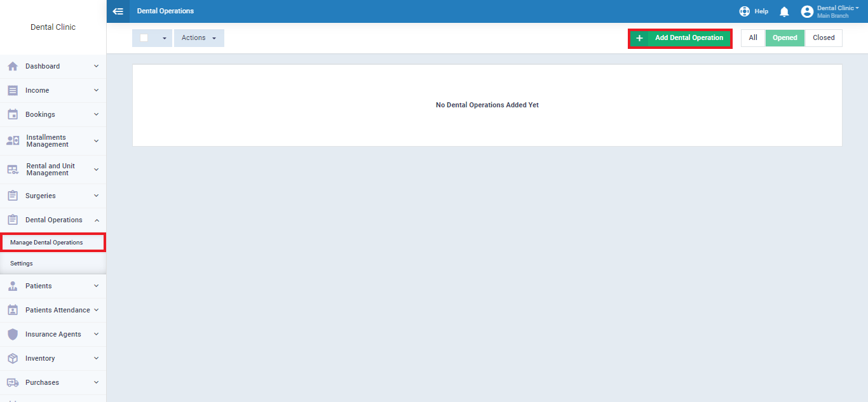Click the Insurance Agents shield icon
Image resolution: width=868 pixels, height=402 pixels.
tap(13, 334)
